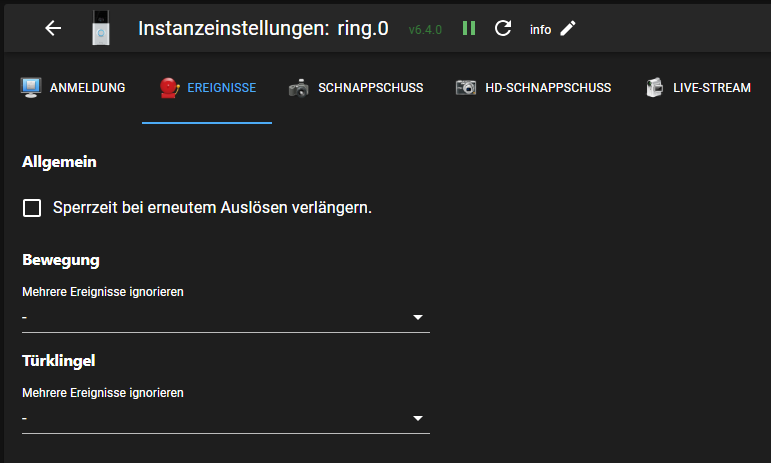Open the Bewegung Mehrere Ereignisse ignorieren dropdown
The height and width of the screenshot is (463, 771).
click(226, 318)
